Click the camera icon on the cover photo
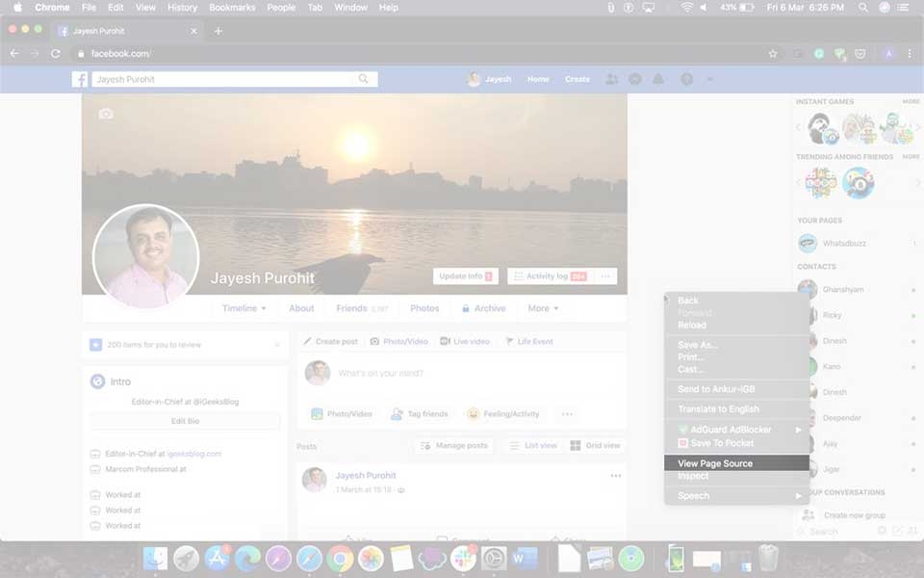This screenshot has height=578, width=924. click(x=106, y=114)
